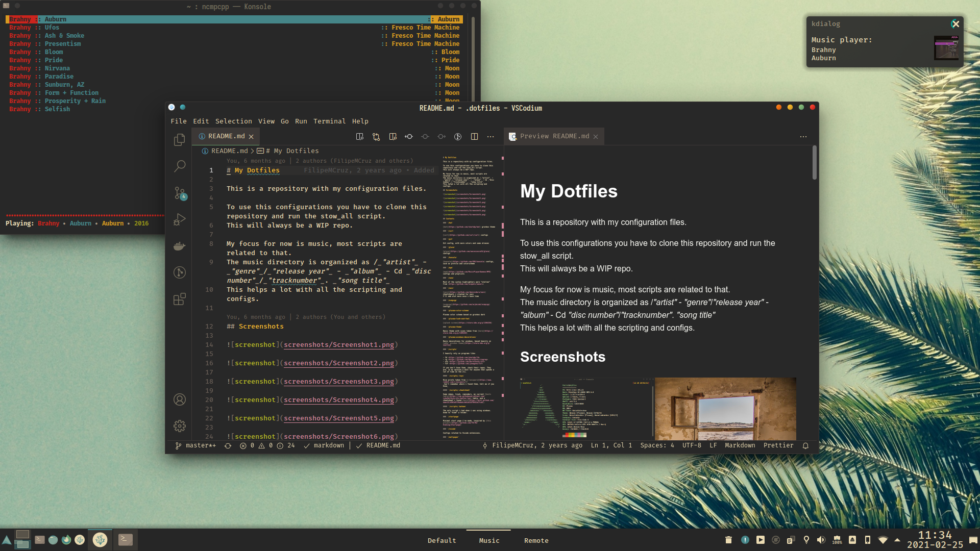This screenshot has width=980, height=551.
Task: Open the screenshots/Screenshot1.png link
Action: click(x=338, y=345)
